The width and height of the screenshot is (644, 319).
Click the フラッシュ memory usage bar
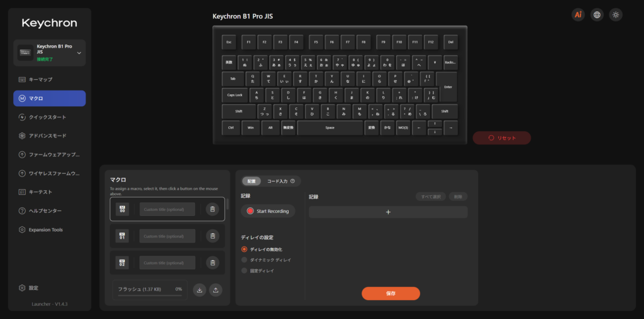(x=150, y=295)
